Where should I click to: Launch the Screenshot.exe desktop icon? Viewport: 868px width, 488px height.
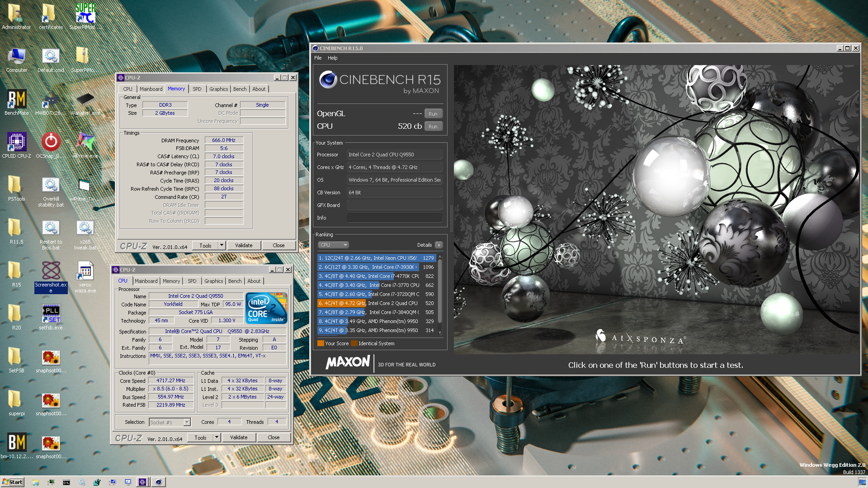point(51,277)
